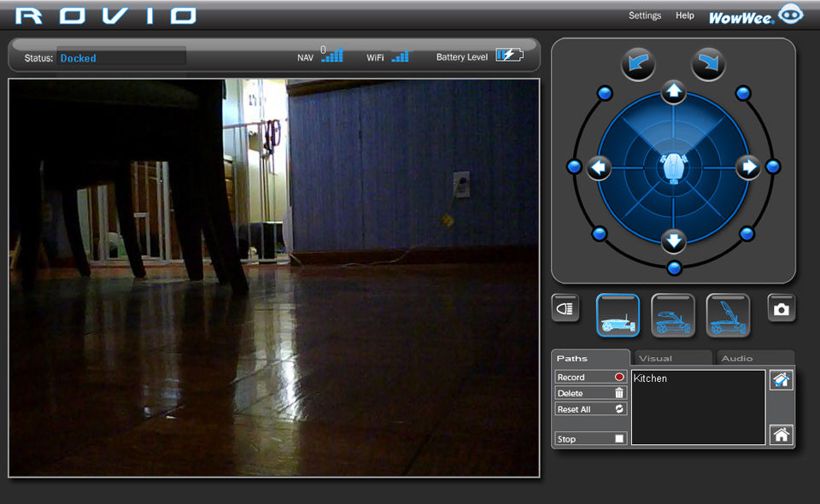Screen dimensions: 820x504
Task: Rotate robot right with the curved arrow
Action: point(708,64)
